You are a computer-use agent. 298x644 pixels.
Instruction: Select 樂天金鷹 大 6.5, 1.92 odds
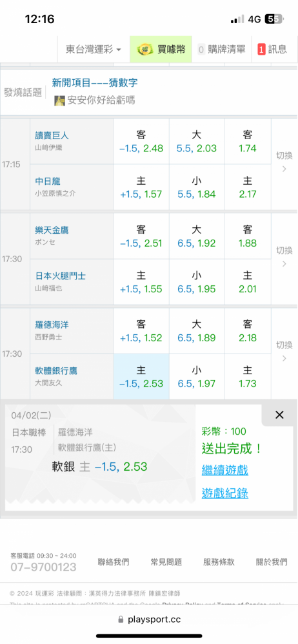click(x=196, y=236)
